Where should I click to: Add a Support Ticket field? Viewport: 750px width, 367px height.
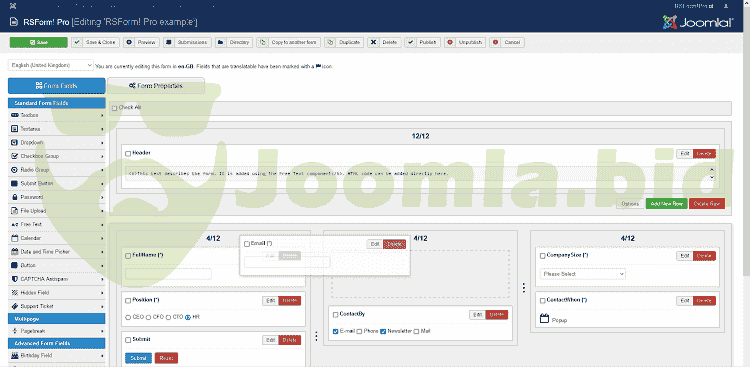pyautogui.click(x=56, y=306)
